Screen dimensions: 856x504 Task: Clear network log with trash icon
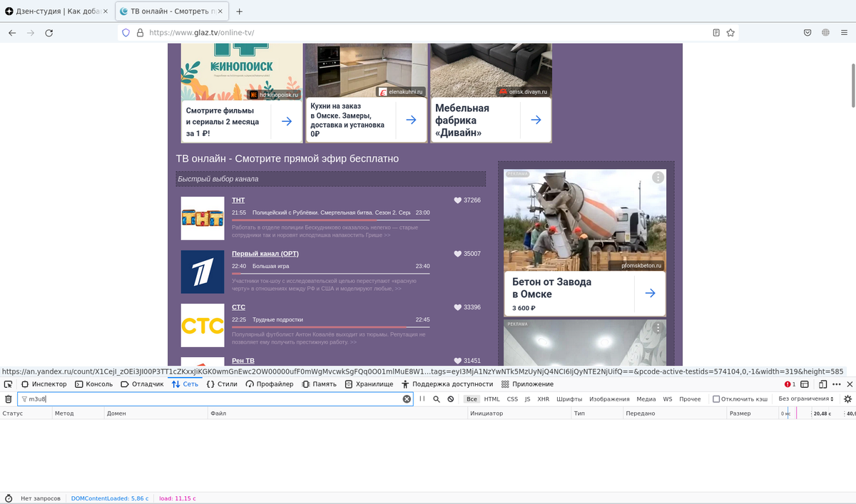9,399
